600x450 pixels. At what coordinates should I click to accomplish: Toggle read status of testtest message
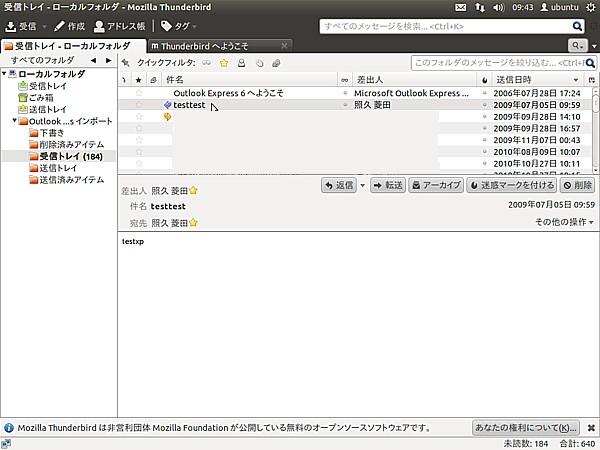click(x=345, y=105)
